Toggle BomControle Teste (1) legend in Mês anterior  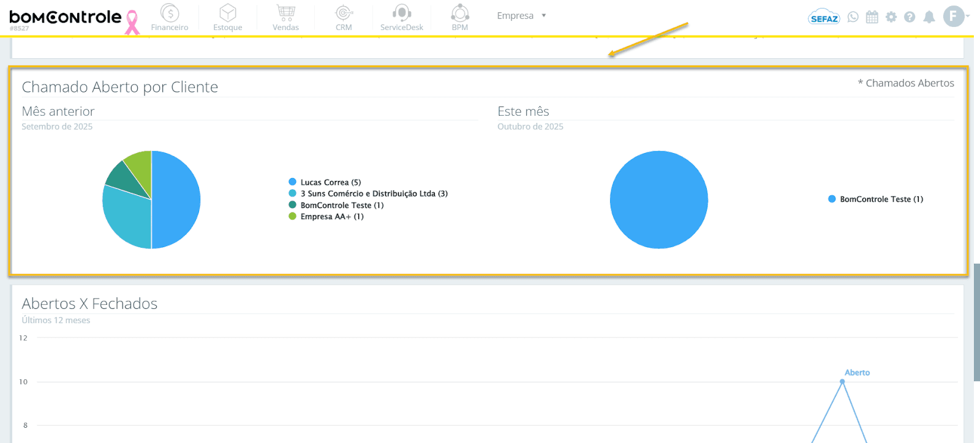click(336, 205)
